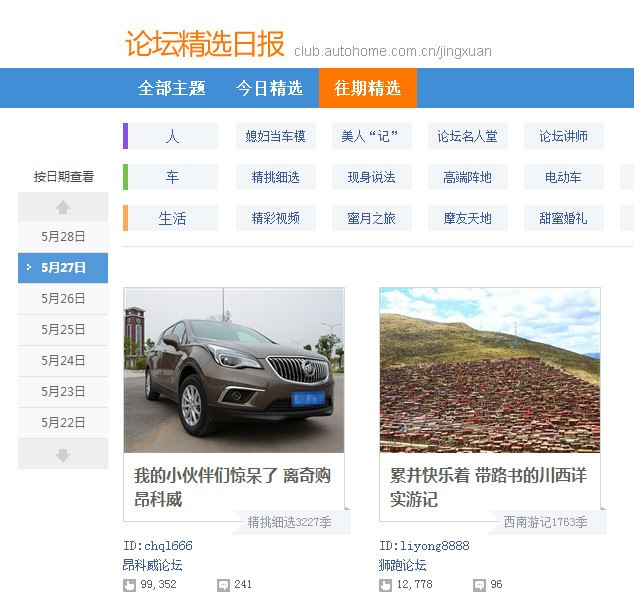The image size is (634, 613).
Task: Click the down arrow in date list
Action: (x=63, y=455)
